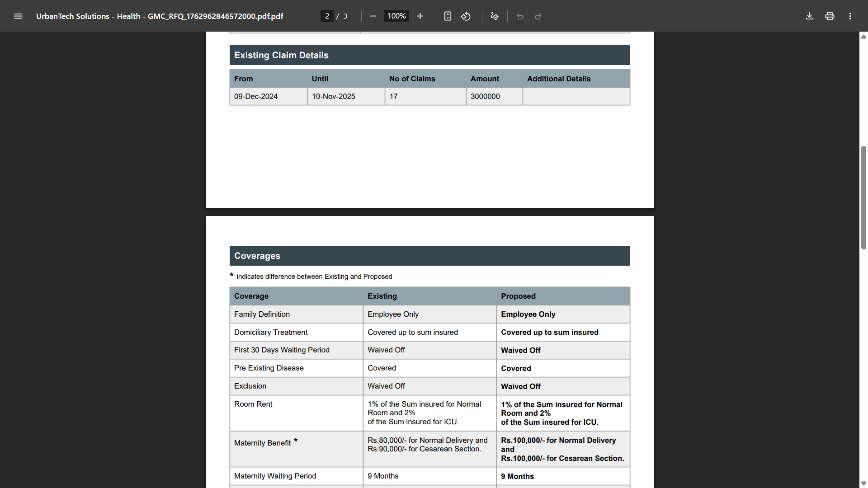Click the redo arrow icon

(x=538, y=16)
